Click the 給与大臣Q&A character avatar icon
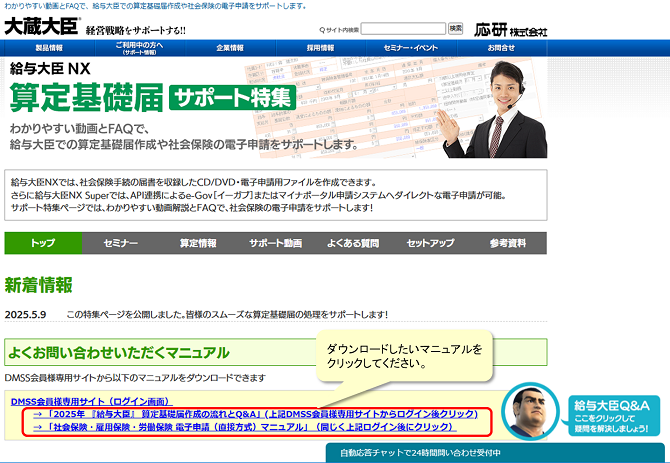Viewport: 670px width, 463px height. click(x=530, y=412)
